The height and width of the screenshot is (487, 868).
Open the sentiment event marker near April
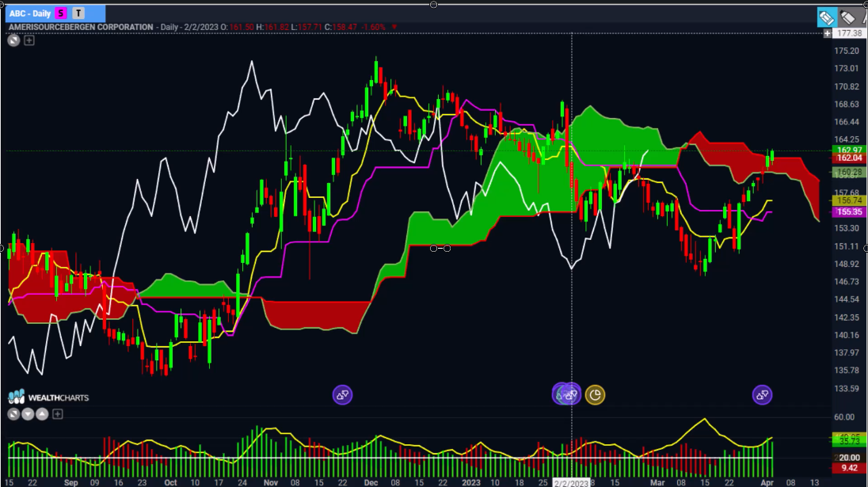click(x=762, y=394)
